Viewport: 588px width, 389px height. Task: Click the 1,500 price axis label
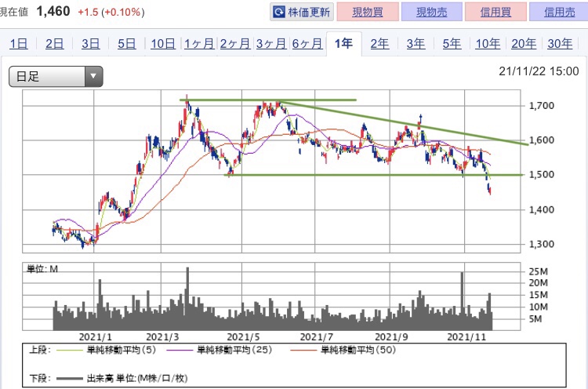[541, 174]
